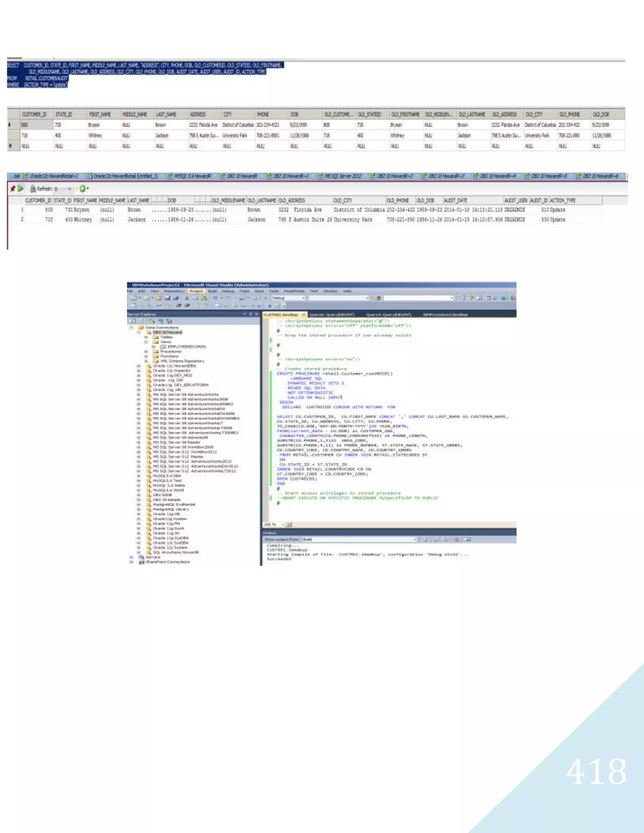Click the Save All icon in Visual Studio toolbar
Viewport: 644px width, 833px height.
point(176,298)
